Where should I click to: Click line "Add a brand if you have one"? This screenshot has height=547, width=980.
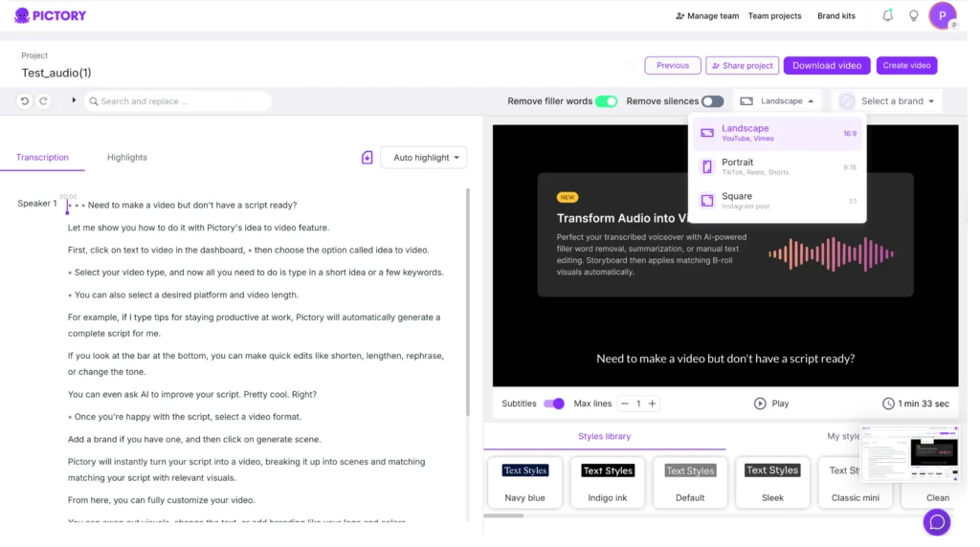[193, 439]
